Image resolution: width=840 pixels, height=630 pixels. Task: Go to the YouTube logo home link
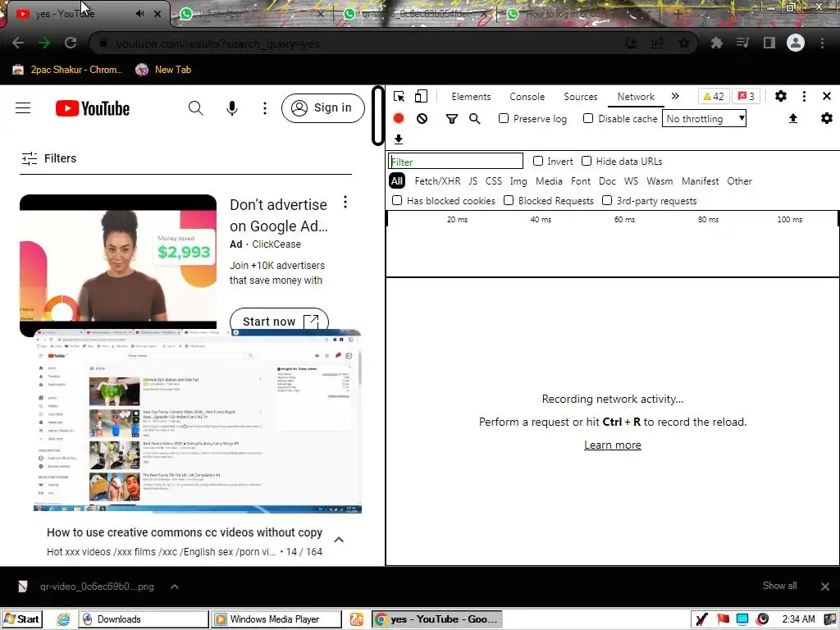[93, 108]
